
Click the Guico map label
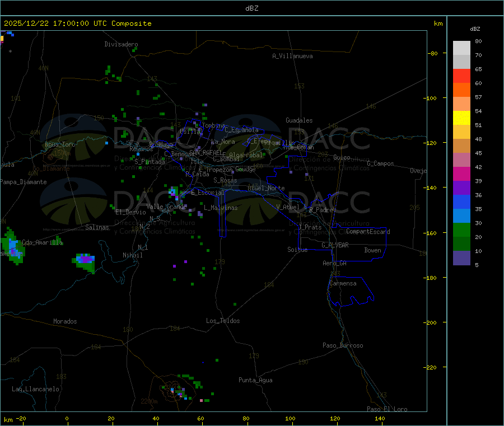342,157
